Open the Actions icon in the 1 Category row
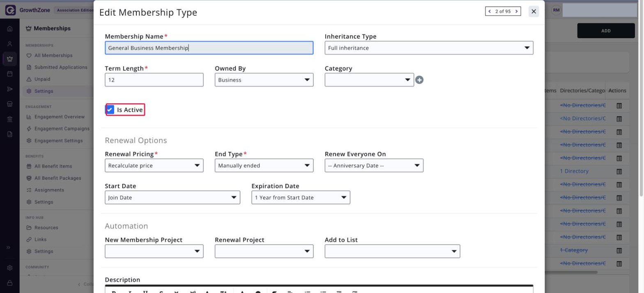Screen dimensions: 644x293 pos(619,250)
